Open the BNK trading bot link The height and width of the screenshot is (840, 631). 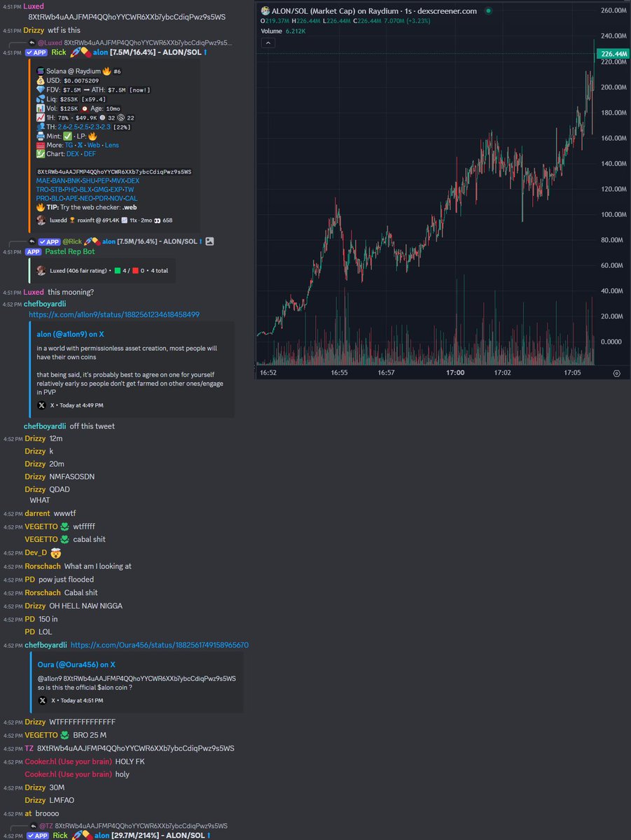pos(74,181)
